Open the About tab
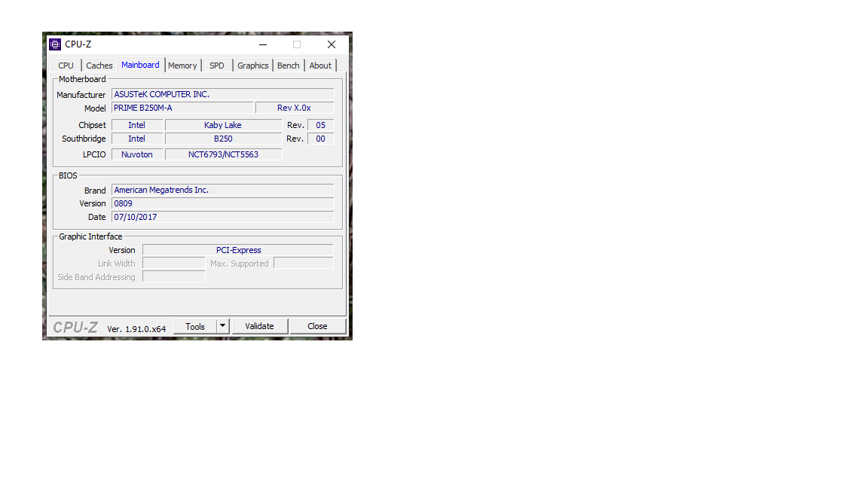Image resolution: width=868 pixels, height=488 pixels. [x=320, y=66]
